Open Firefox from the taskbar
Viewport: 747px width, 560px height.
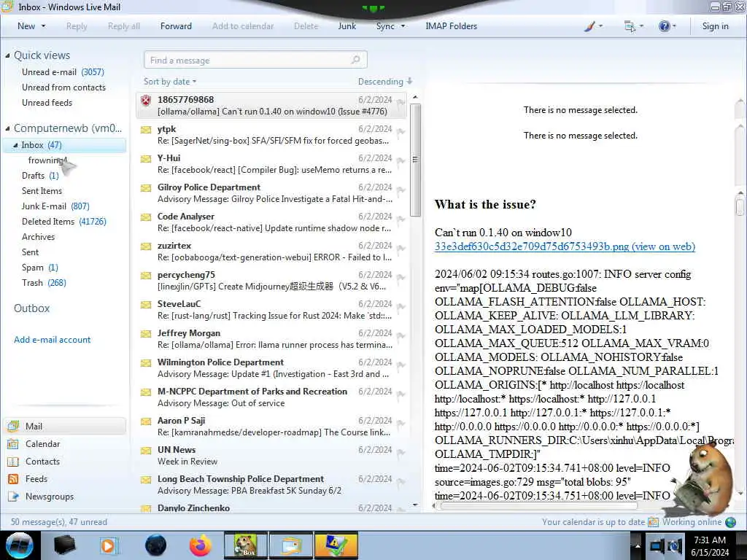click(201, 545)
